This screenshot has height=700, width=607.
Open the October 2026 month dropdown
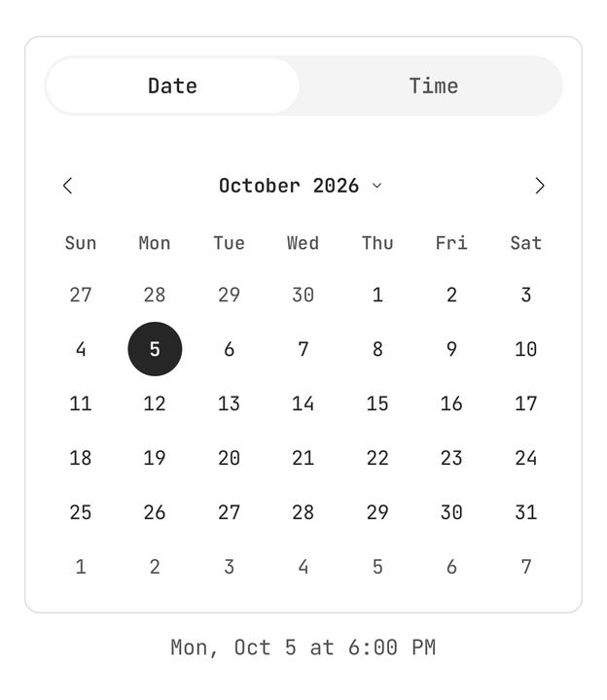click(x=301, y=186)
